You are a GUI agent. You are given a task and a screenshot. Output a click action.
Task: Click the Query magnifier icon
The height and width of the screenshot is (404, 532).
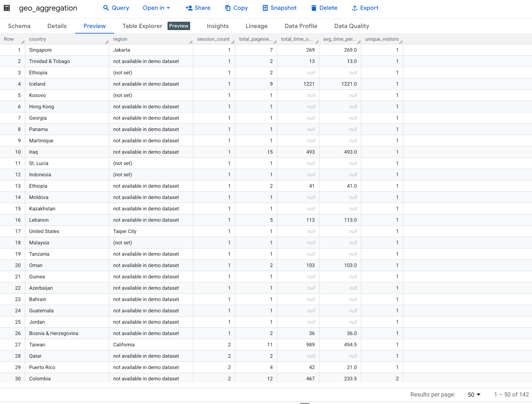point(106,8)
